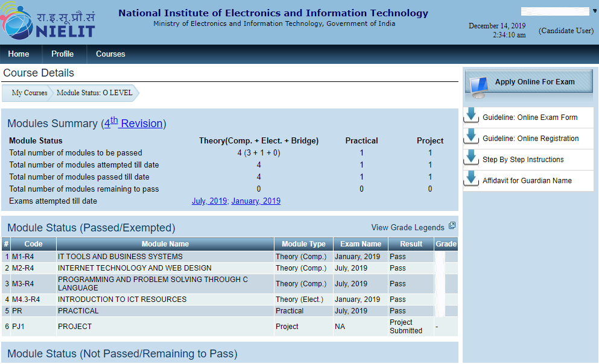Click the Apply Online For Exam button
599x364 pixels.
[534, 81]
